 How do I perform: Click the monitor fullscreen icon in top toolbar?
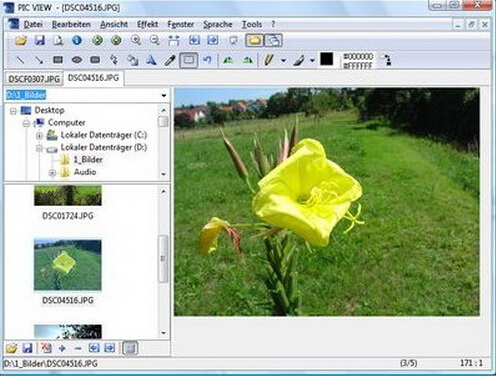pyautogui.click(x=233, y=41)
